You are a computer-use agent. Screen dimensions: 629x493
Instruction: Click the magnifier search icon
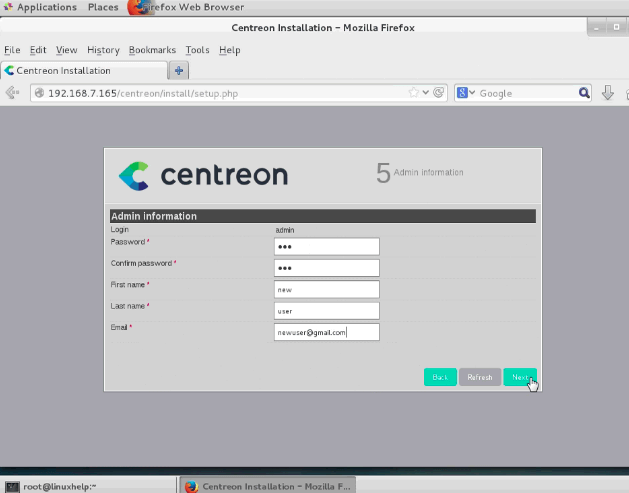(x=584, y=93)
